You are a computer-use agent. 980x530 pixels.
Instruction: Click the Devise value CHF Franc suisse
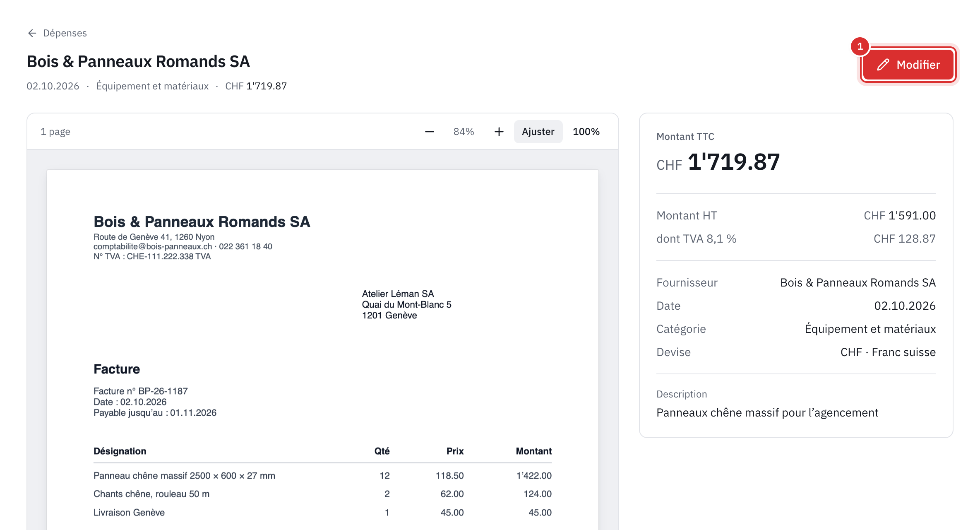pyautogui.click(x=888, y=352)
